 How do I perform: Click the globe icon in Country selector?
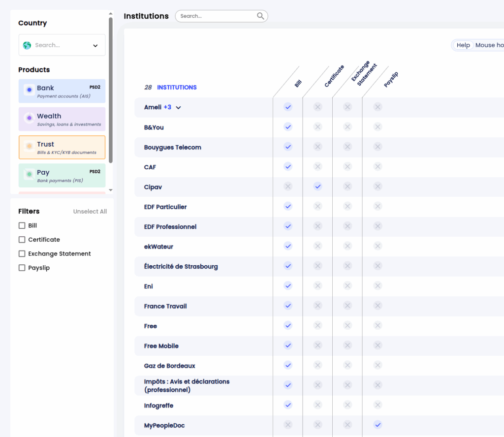(27, 45)
